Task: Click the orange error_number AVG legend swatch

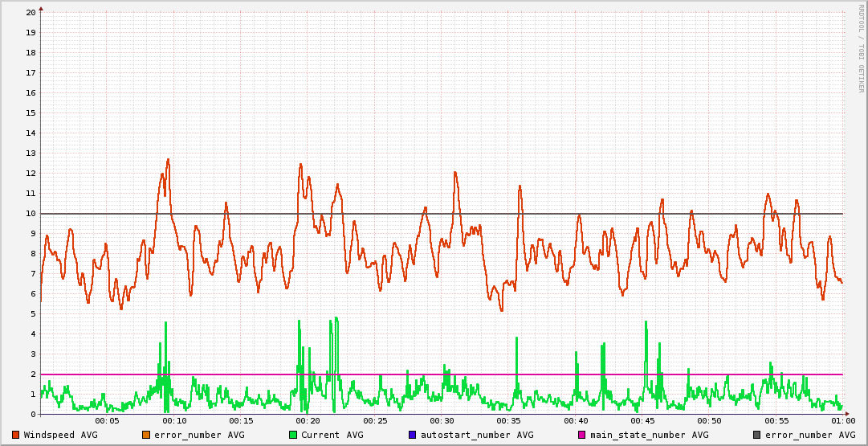Action: tap(146, 435)
